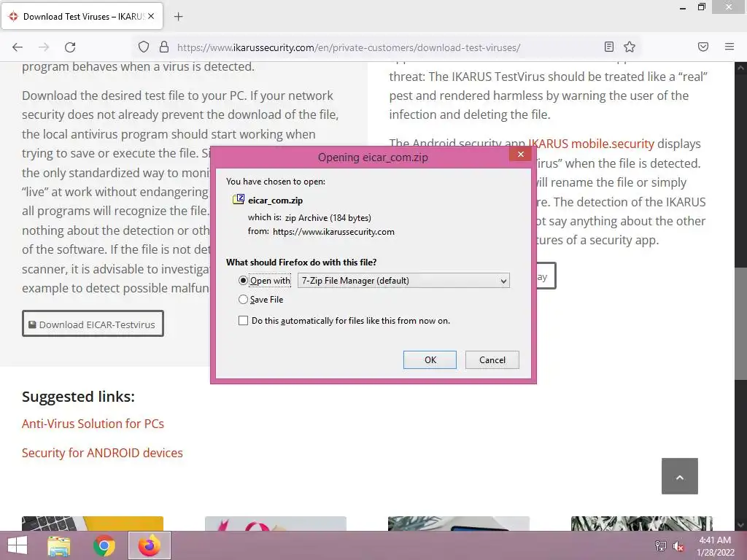
Task: Select the Save File radio button
Action: coord(243,300)
